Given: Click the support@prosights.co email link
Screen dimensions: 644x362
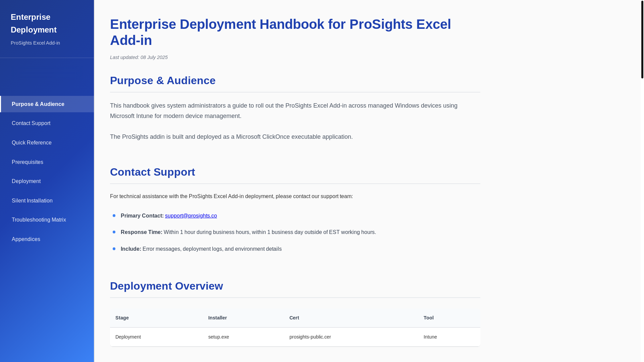Looking at the screenshot, I should 191,216.
